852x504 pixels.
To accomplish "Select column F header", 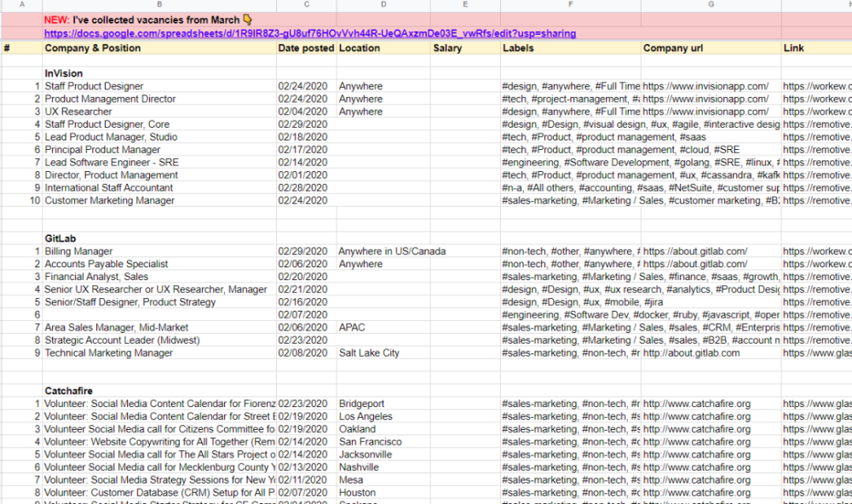I will coord(571,5).
